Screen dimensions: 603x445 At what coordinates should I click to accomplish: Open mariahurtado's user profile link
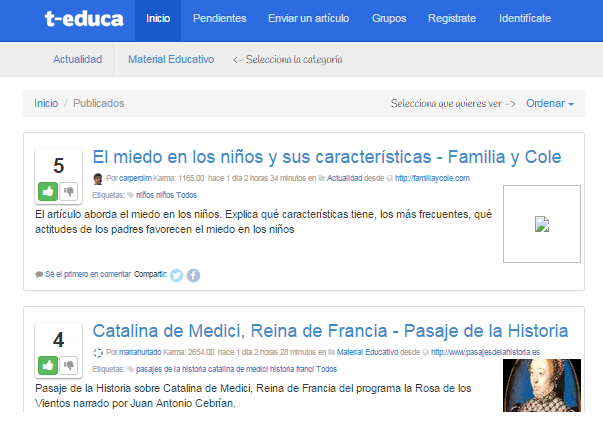point(140,352)
